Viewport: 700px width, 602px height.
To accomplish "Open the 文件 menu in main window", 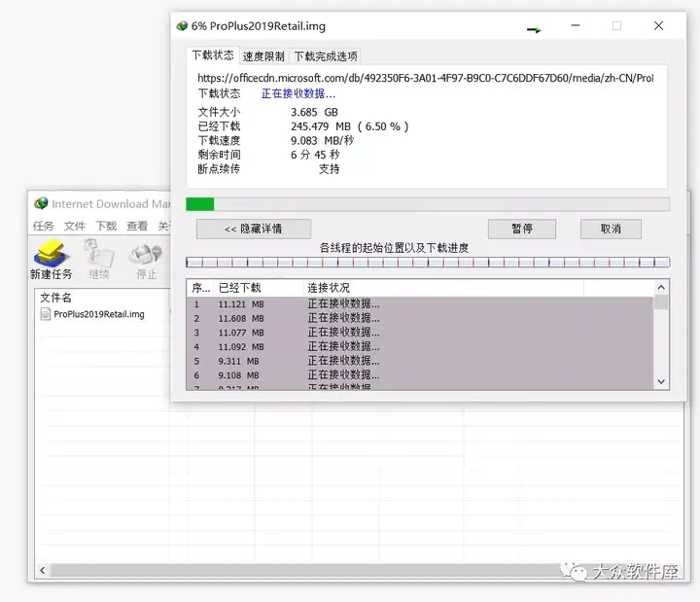I will pos(75,226).
